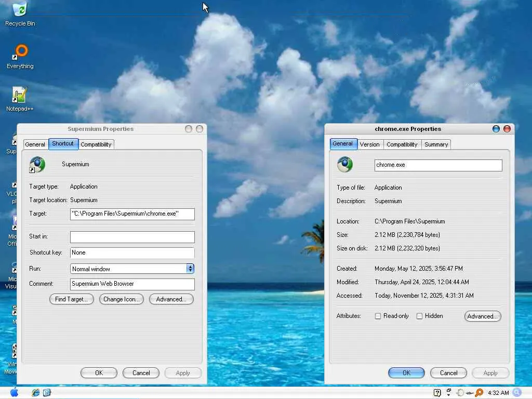
Task: Confirm with OK in Supermium Properties
Action: point(99,373)
